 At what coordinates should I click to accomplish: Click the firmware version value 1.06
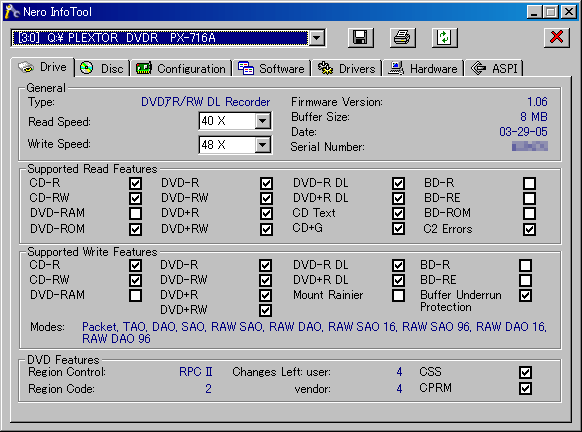click(537, 102)
